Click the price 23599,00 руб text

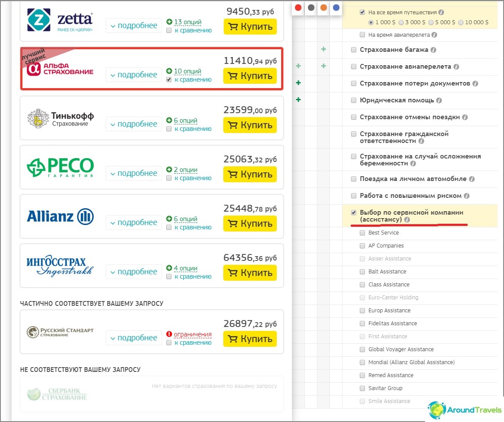pos(250,110)
